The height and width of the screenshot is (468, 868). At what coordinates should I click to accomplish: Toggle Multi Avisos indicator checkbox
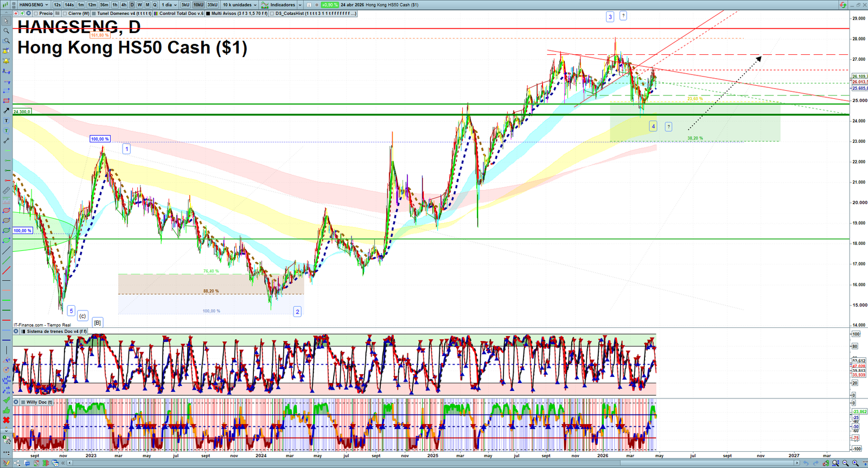(x=208, y=14)
